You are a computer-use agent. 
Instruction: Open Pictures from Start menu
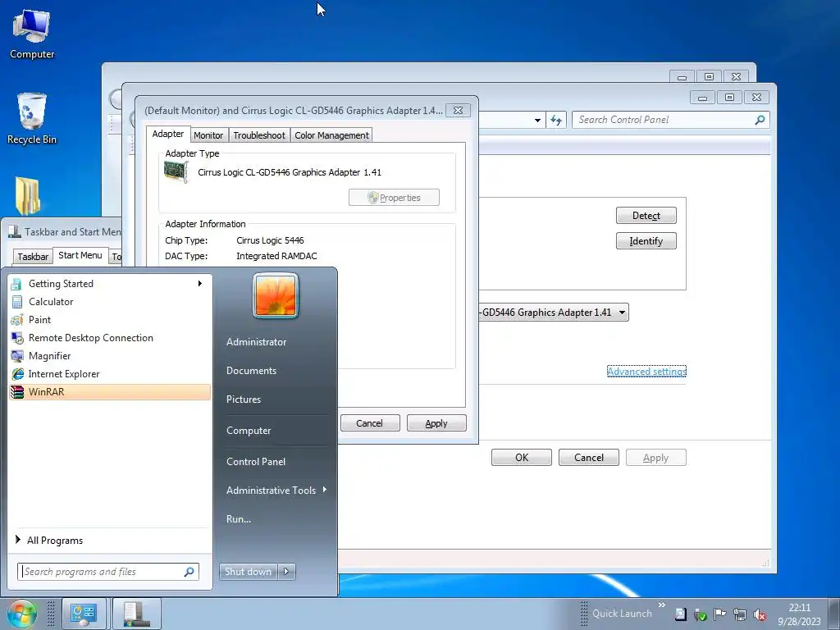coord(244,399)
